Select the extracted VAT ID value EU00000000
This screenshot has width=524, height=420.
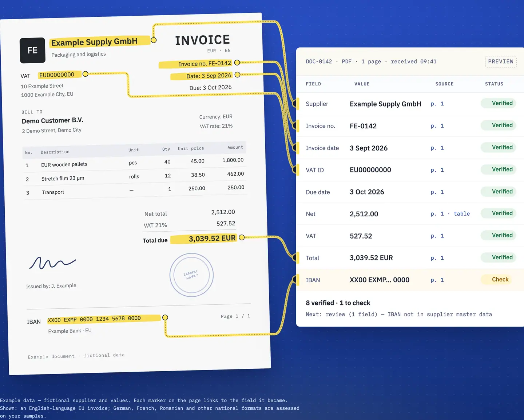click(370, 170)
